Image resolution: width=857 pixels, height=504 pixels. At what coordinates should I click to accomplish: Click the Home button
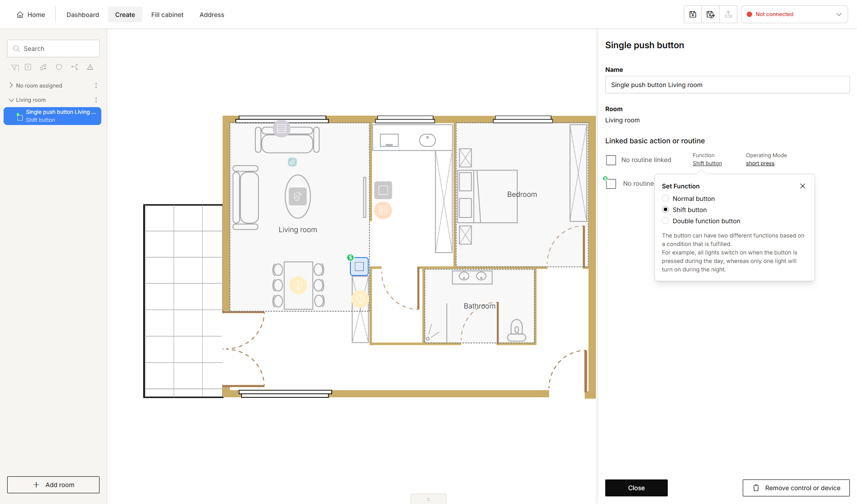coord(31,15)
